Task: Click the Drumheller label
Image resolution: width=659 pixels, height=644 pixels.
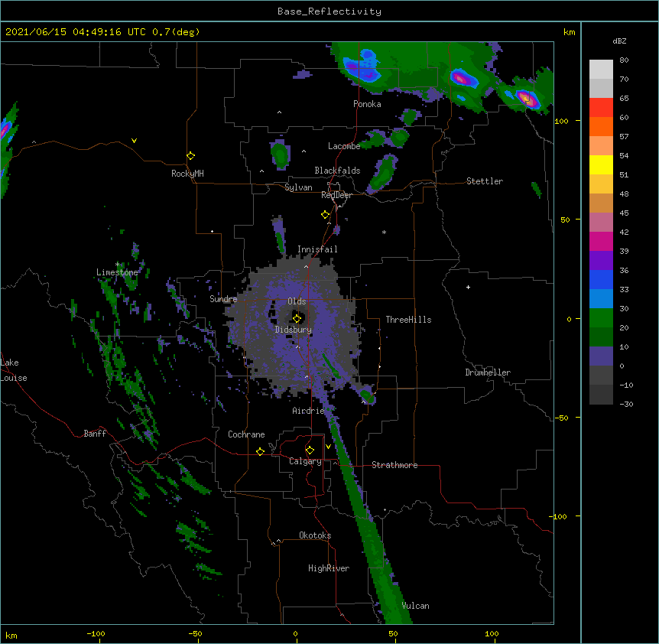Action: pos(488,372)
